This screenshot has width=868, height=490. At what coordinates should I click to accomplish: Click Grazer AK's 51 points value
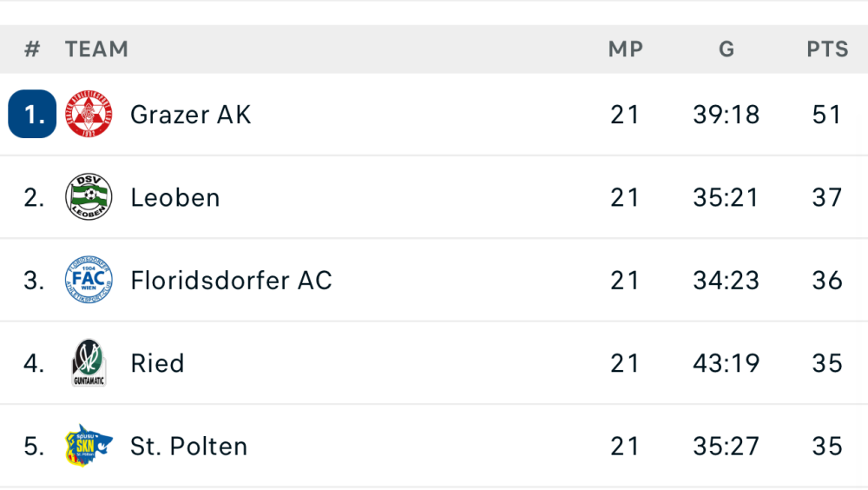point(827,115)
